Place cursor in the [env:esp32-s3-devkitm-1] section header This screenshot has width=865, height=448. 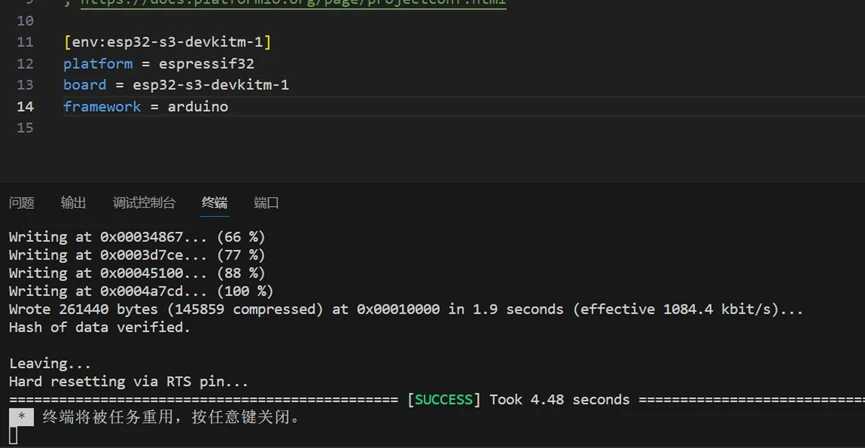tap(167, 42)
